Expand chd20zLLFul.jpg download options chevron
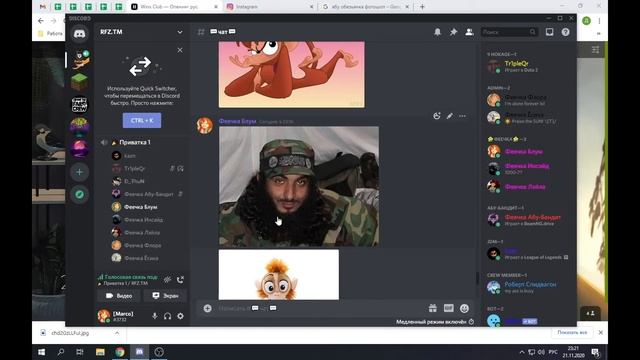The image size is (640, 360). (117, 333)
